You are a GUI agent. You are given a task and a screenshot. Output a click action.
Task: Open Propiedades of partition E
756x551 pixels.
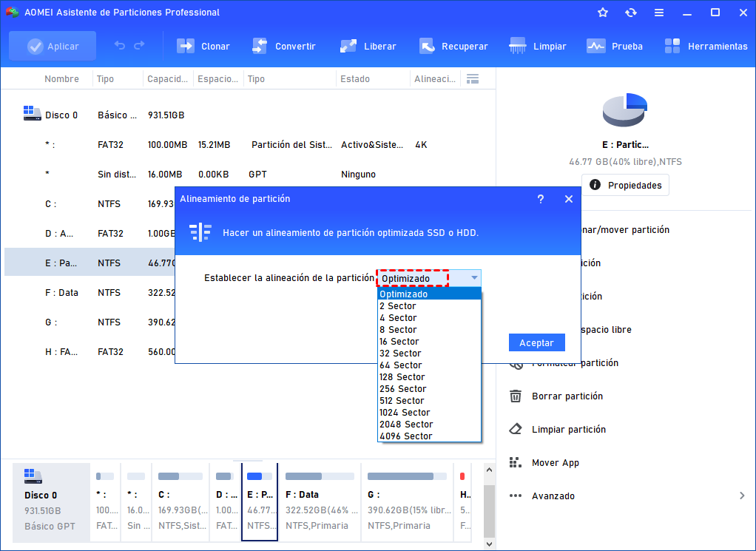[x=625, y=185]
